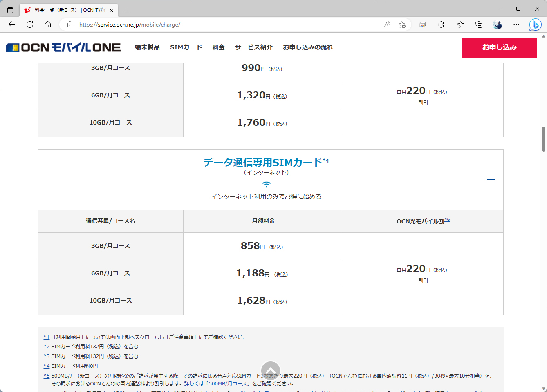
Task: Open a new browser tab
Action: click(125, 10)
